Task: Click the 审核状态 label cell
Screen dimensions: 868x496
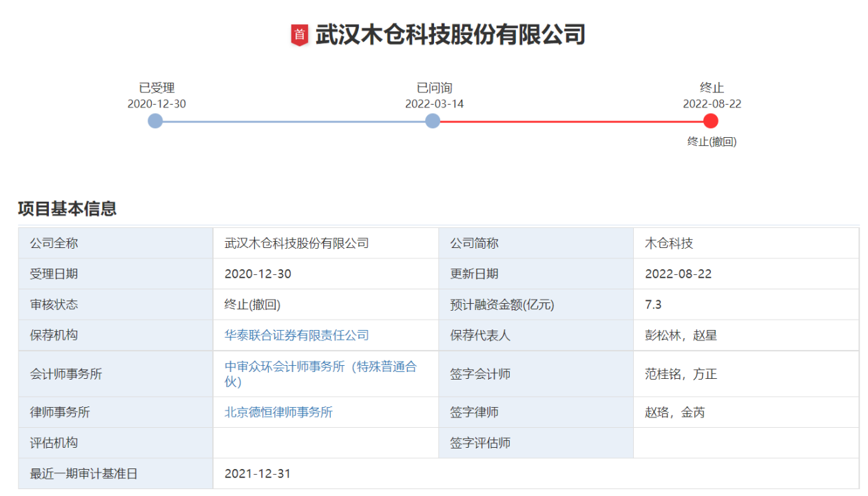Action: pyautogui.click(x=116, y=304)
